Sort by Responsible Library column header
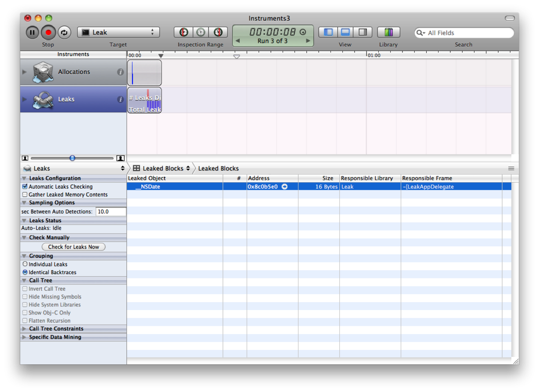Viewport: 539px width, 392px height. click(x=370, y=178)
